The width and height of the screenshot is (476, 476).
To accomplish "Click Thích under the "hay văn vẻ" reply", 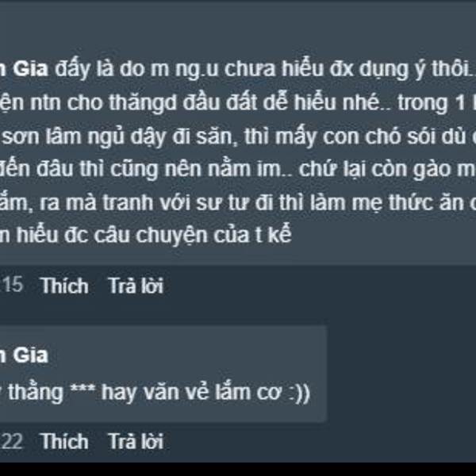I will (x=64, y=441).
